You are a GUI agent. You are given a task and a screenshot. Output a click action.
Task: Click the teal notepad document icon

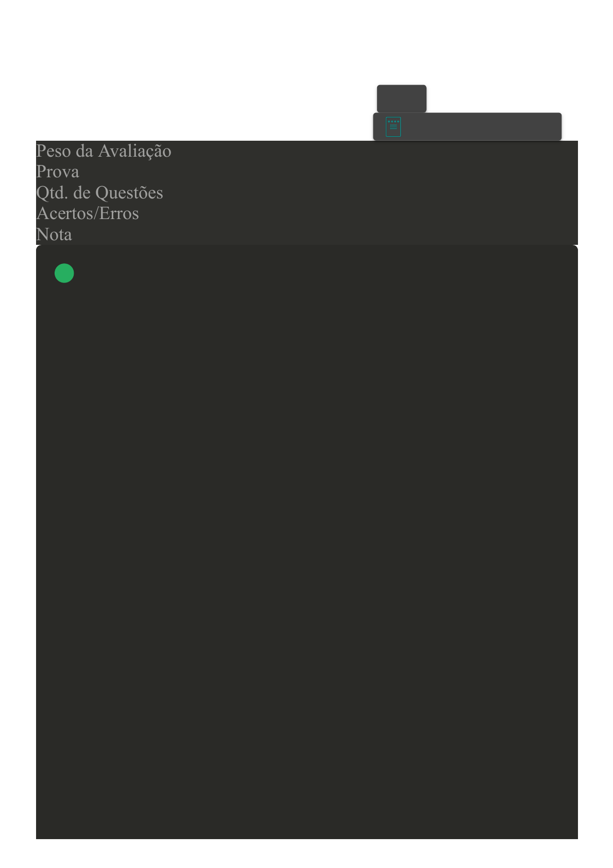tap(393, 126)
